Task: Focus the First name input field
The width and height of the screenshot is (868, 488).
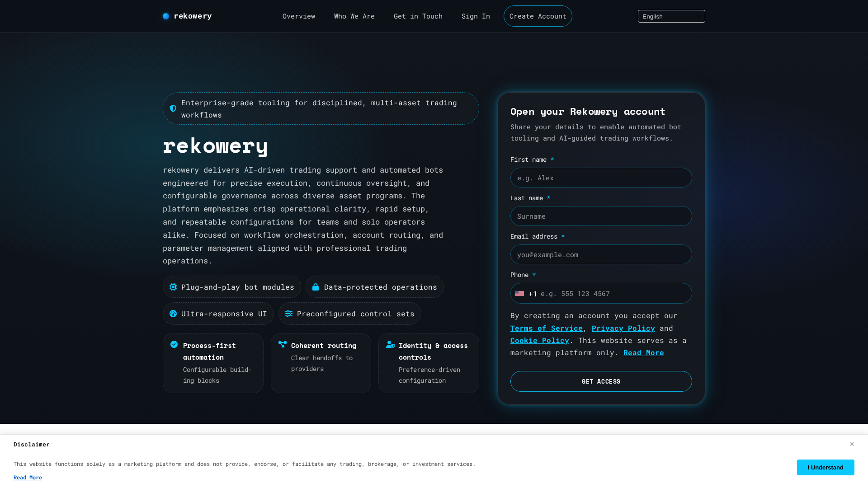Action: [x=601, y=178]
